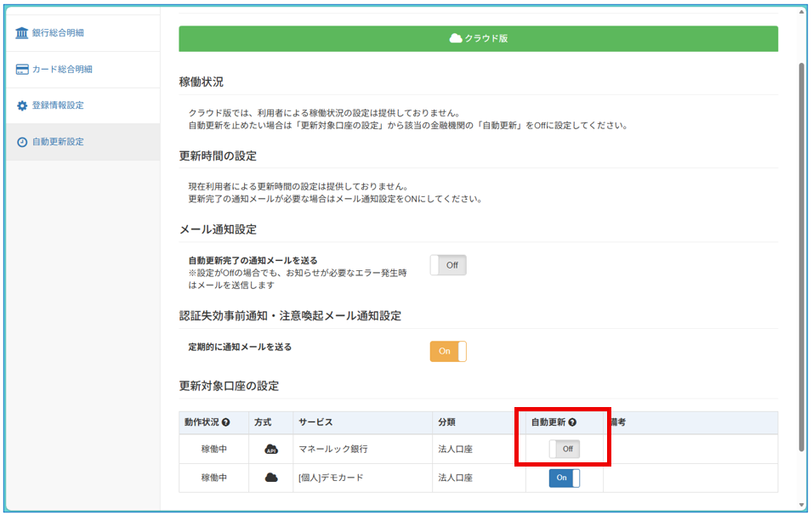
Task: Turn off 定期的に通知メールを送る switch
Action: pyautogui.click(x=448, y=352)
